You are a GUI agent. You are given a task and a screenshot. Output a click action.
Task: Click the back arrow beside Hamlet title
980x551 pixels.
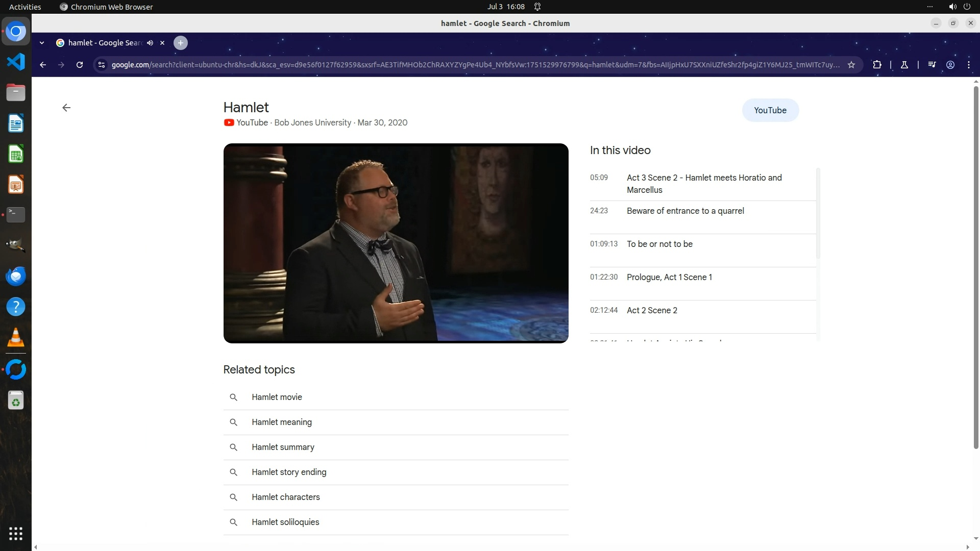(66, 108)
